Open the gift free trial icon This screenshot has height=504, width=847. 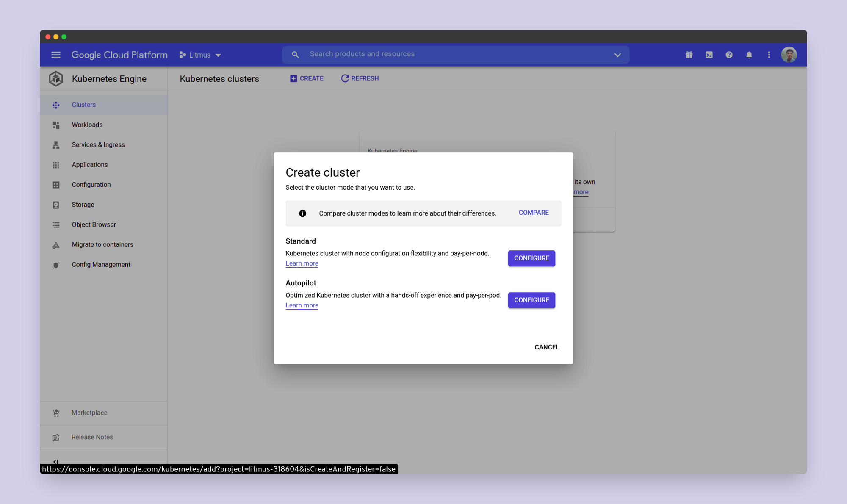pyautogui.click(x=689, y=55)
